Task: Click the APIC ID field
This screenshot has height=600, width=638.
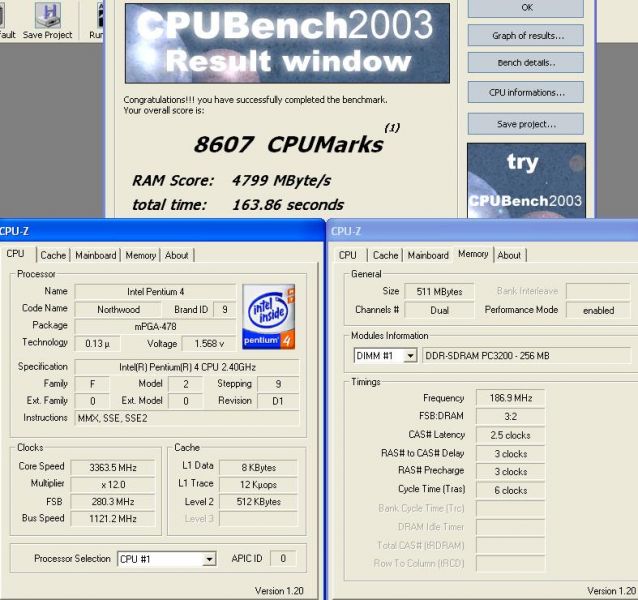Action: (283, 559)
